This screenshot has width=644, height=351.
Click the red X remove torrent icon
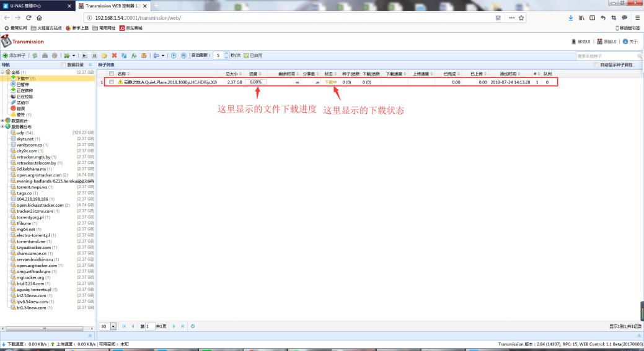pyautogui.click(x=113, y=56)
